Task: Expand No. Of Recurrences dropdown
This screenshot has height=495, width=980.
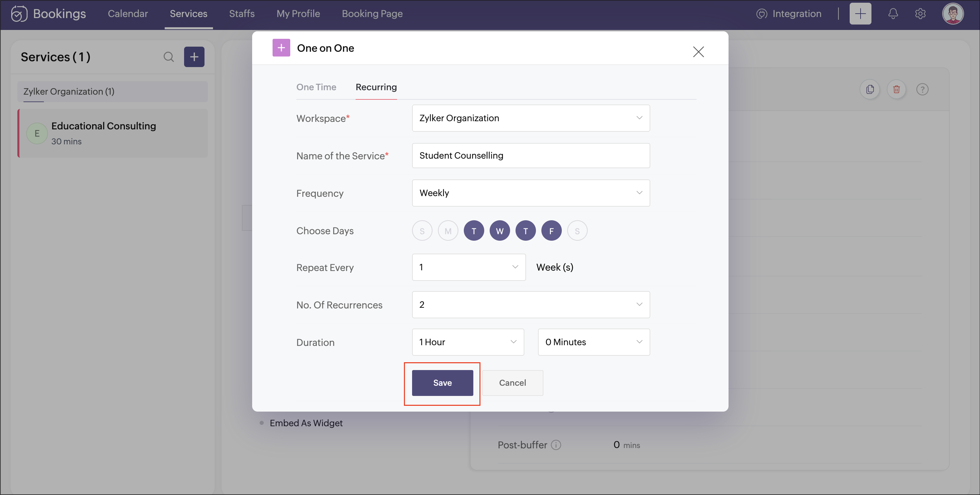Action: pos(531,305)
